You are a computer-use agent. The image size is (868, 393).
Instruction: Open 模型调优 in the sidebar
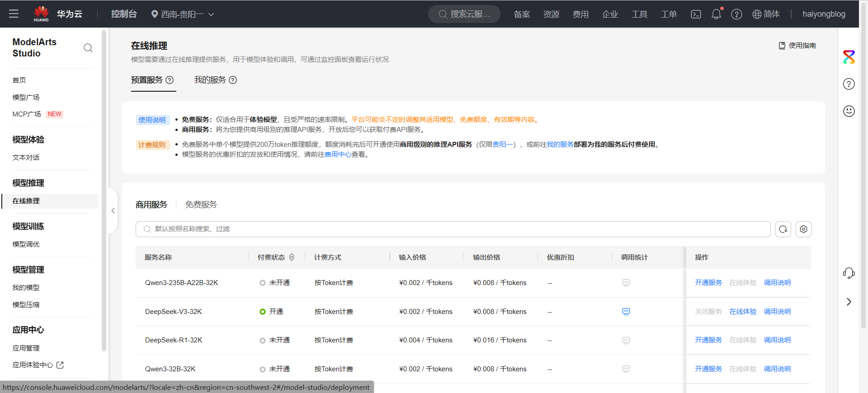[x=26, y=244]
